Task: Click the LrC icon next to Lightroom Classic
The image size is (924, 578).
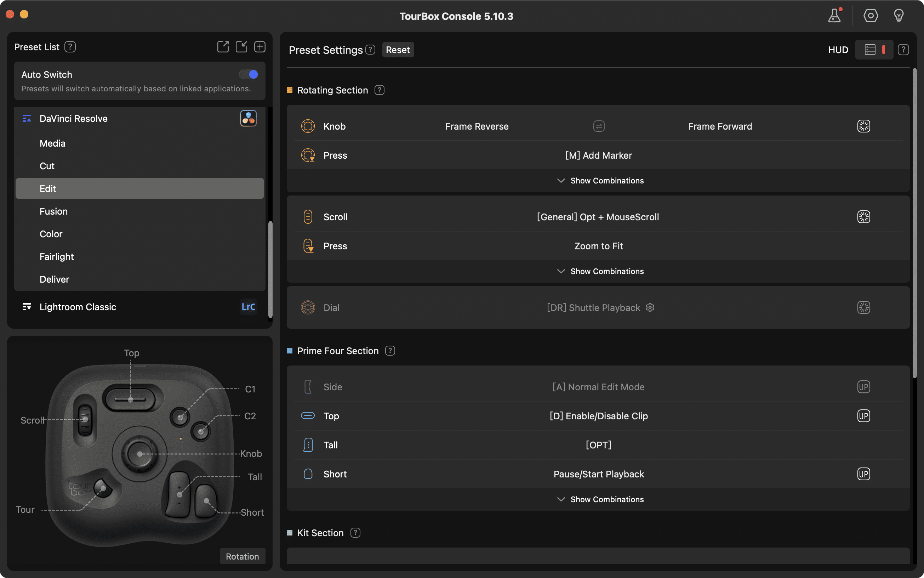Action: [248, 307]
